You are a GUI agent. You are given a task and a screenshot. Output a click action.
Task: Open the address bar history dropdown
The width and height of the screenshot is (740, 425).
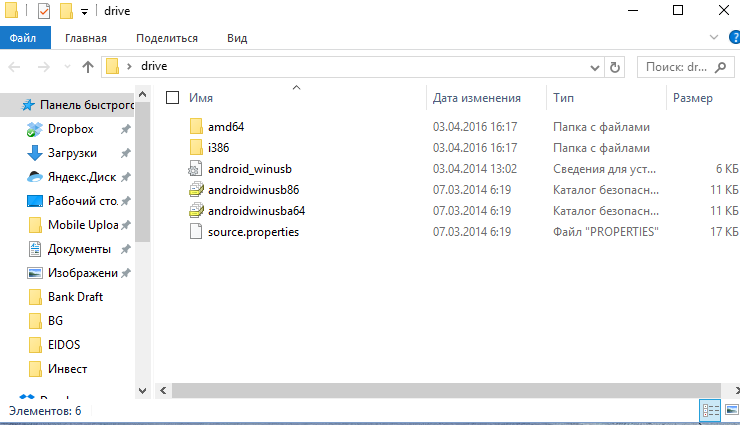(595, 67)
